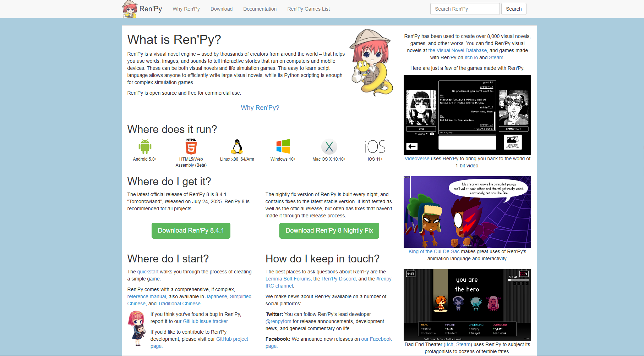Click the Linux penguin icon
The height and width of the screenshot is (356, 644).
click(237, 146)
